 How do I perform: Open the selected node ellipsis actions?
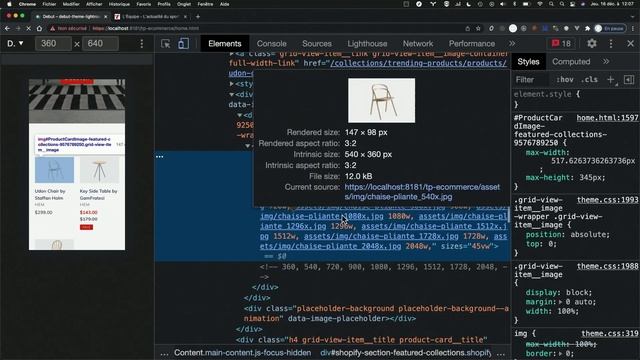point(160,156)
